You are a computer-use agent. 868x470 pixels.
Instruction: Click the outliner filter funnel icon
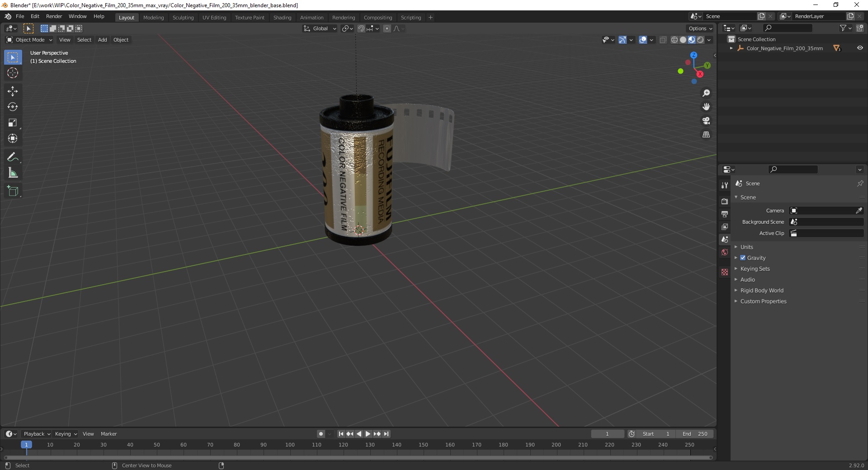pyautogui.click(x=843, y=28)
